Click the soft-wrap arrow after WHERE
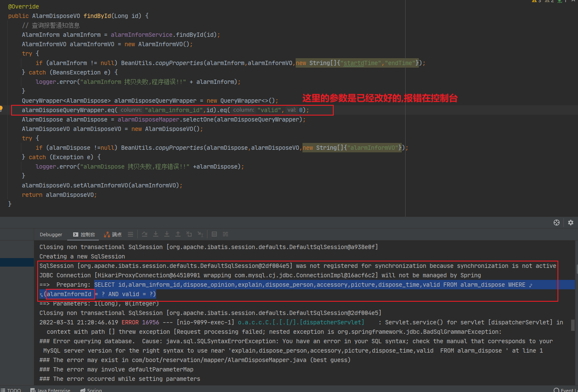 [x=531, y=285]
